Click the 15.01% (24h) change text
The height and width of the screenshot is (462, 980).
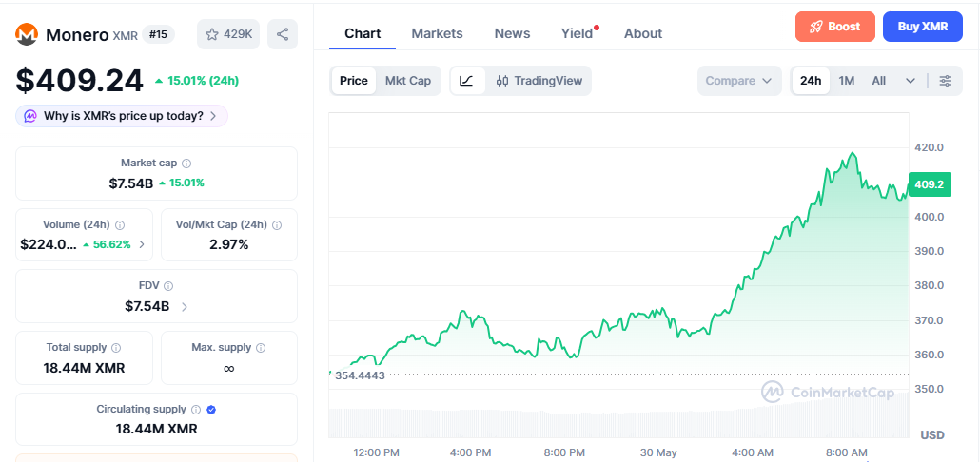point(196,81)
